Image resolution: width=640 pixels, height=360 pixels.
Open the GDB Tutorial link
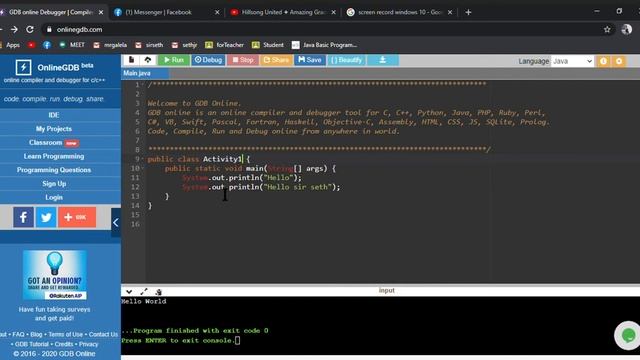point(31,344)
